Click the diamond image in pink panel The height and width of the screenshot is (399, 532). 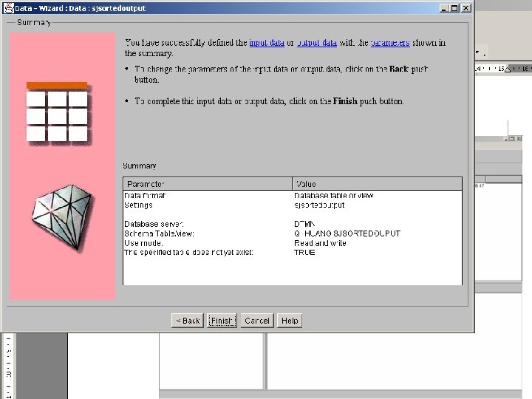[62, 217]
